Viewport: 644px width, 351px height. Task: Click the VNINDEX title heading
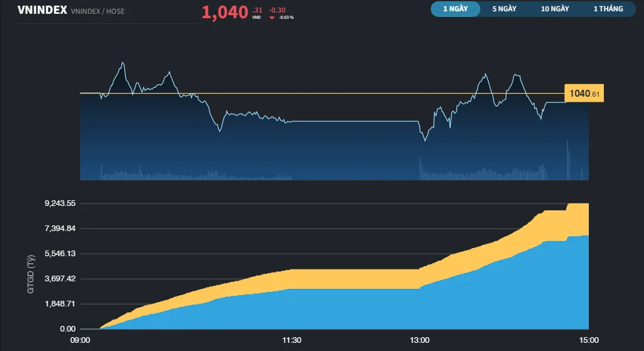point(42,10)
